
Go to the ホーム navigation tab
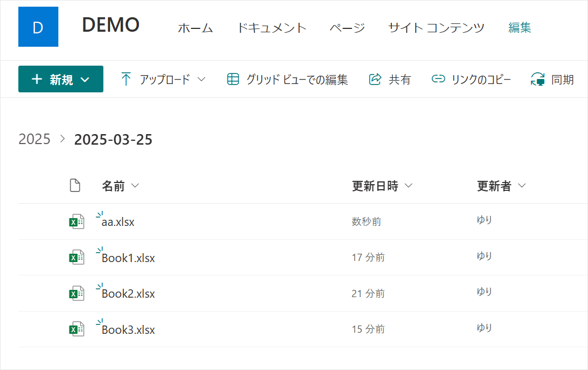tap(195, 28)
